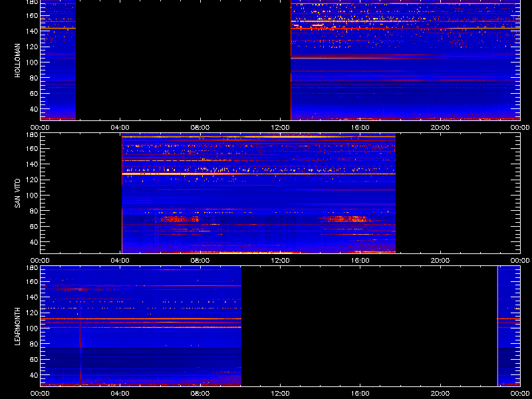Viewport: 532px width, 399px height.
Task: Pick the 160 tick label on SAN VITO axis
Action: (33, 148)
